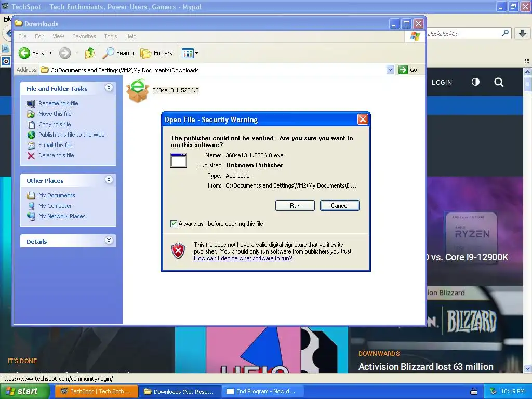Expand the Details panel
Image resolution: width=532 pixels, height=399 pixels.
(x=109, y=241)
